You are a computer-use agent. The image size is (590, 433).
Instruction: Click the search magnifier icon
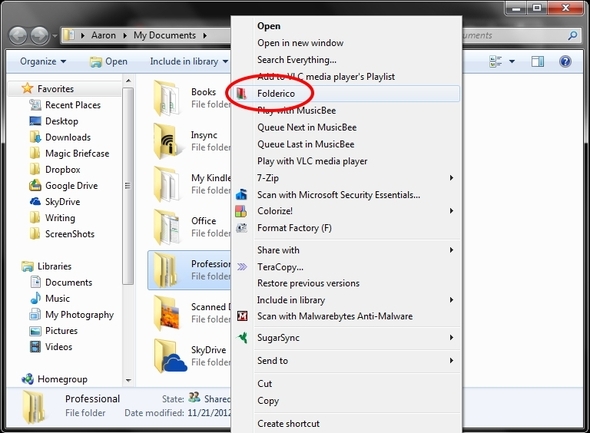pyautogui.click(x=572, y=35)
